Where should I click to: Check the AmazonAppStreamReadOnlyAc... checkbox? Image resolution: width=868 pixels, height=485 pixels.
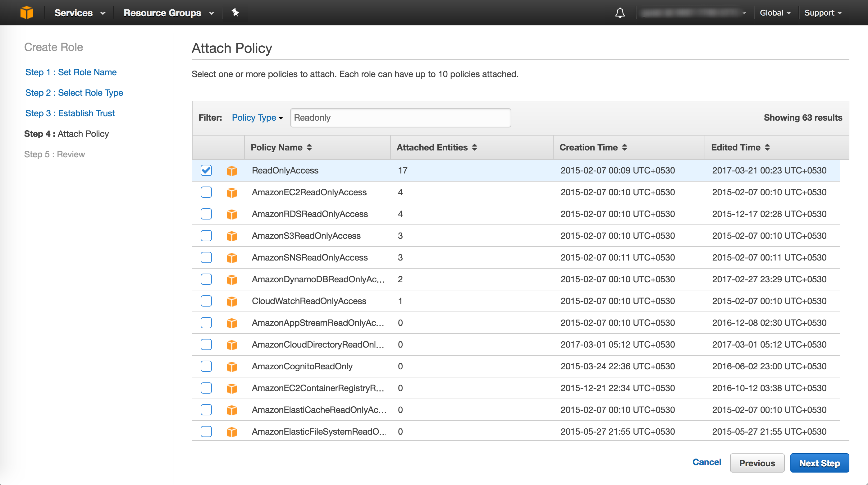pyautogui.click(x=206, y=323)
